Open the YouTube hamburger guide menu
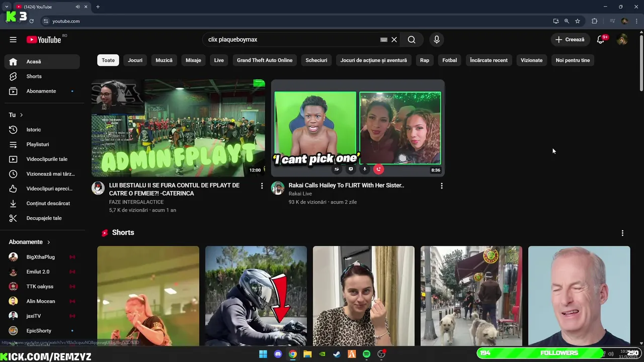Screen dimensions: 644x362 coord(13,40)
